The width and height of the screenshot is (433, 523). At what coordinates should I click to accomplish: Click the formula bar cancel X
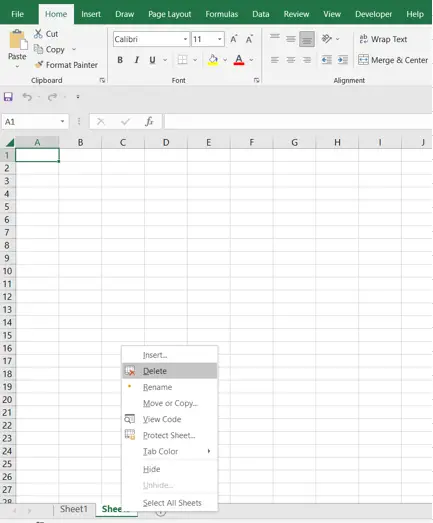coord(101,122)
